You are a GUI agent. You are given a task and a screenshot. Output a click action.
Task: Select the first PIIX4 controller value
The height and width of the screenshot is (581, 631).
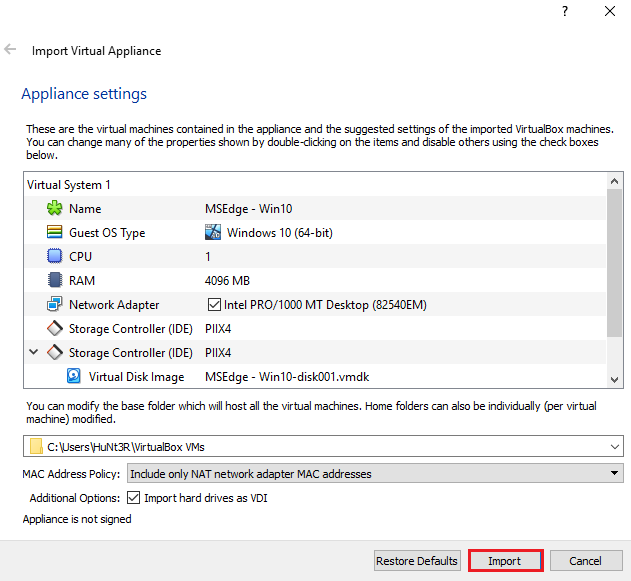pyautogui.click(x=218, y=329)
